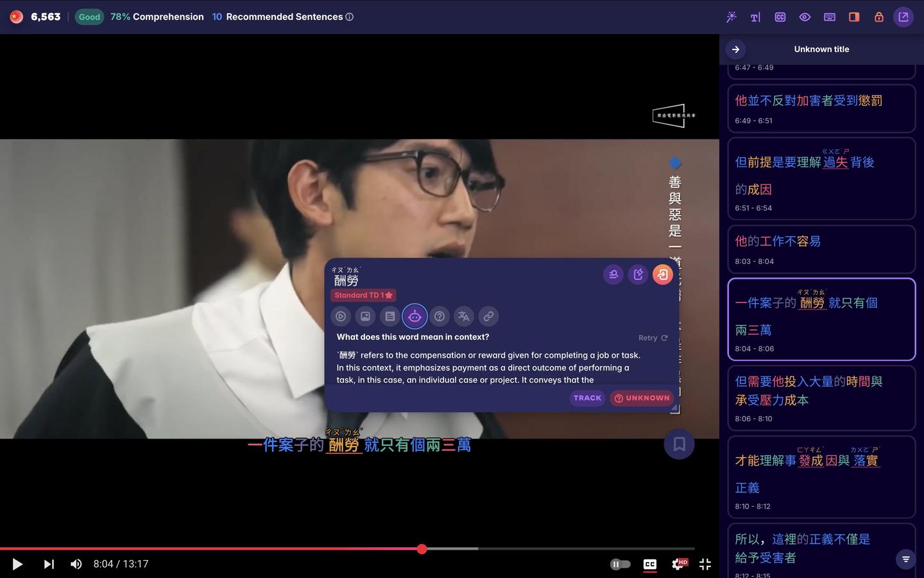This screenshot has width=924, height=578.
Task: Open the share/export circular icon top right
Action: (x=903, y=17)
